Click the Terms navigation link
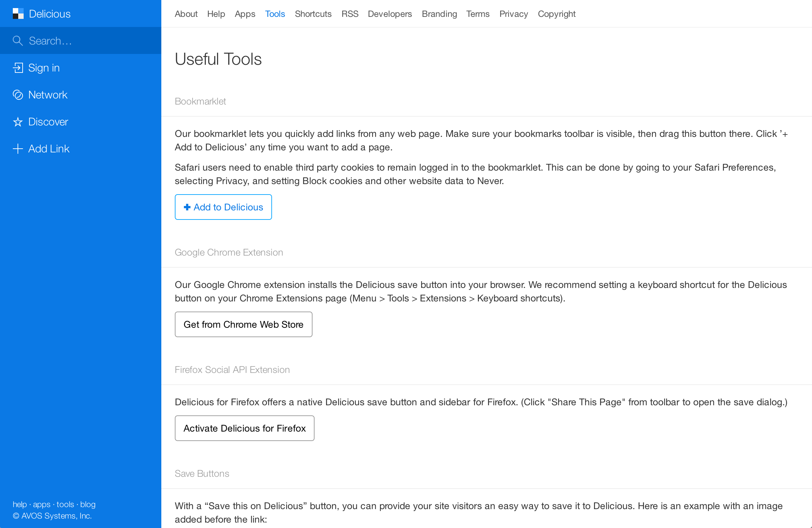 coord(477,13)
